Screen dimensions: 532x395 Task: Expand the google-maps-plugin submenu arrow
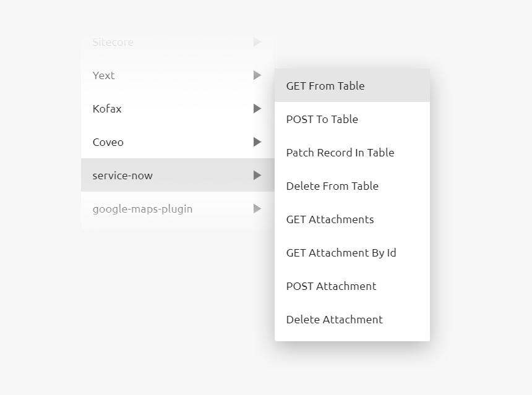(x=257, y=209)
